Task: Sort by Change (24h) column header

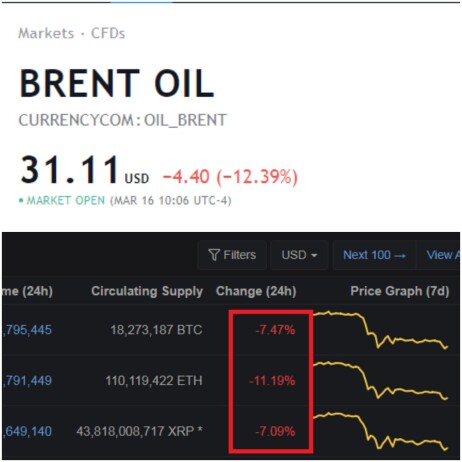Action: pyautogui.click(x=256, y=291)
